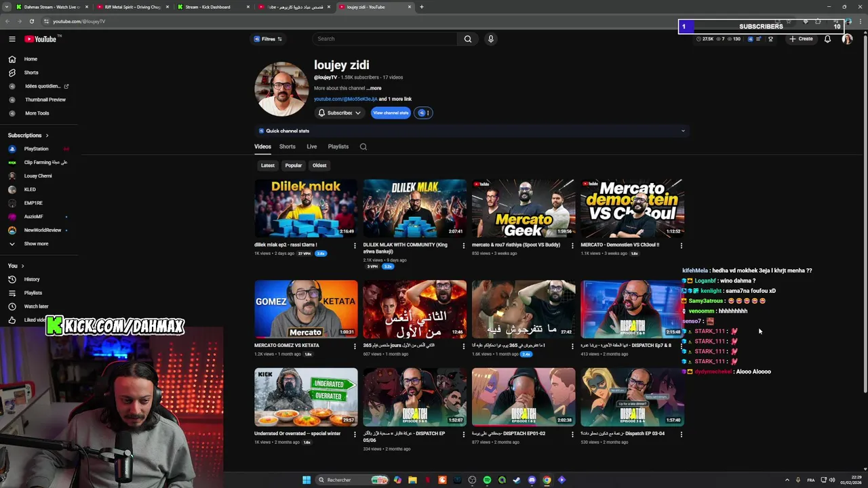
Task: Reload the page in browser
Action: (31, 21)
